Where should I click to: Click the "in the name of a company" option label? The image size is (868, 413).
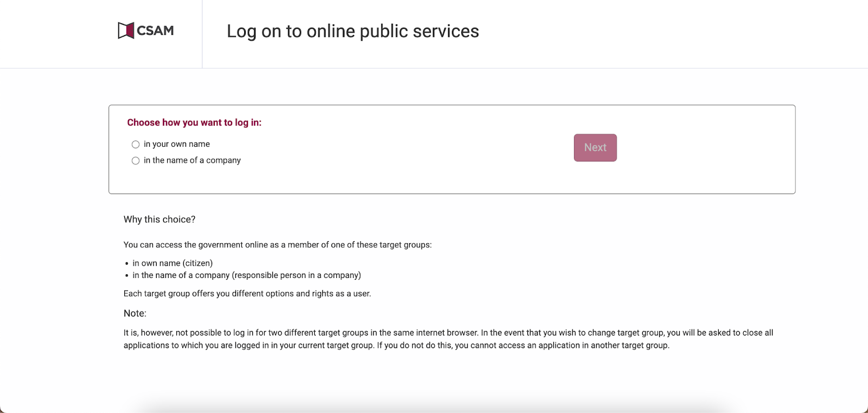coord(192,160)
